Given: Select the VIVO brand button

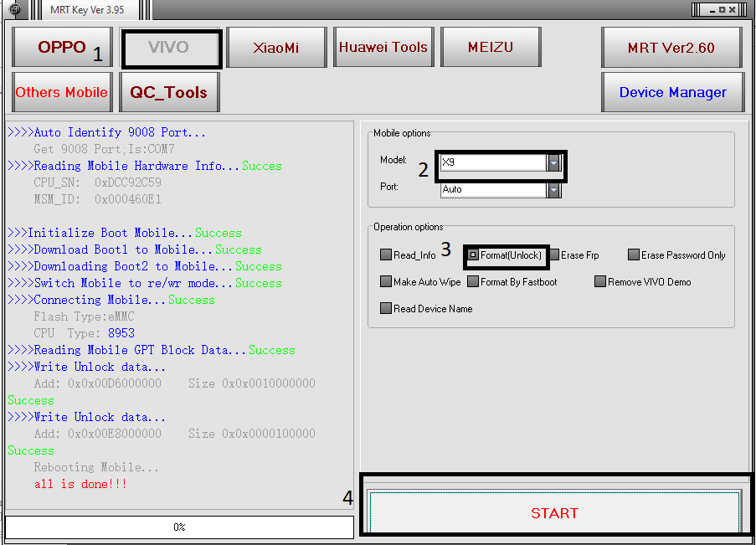Looking at the screenshot, I should click(x=169, y=47).
